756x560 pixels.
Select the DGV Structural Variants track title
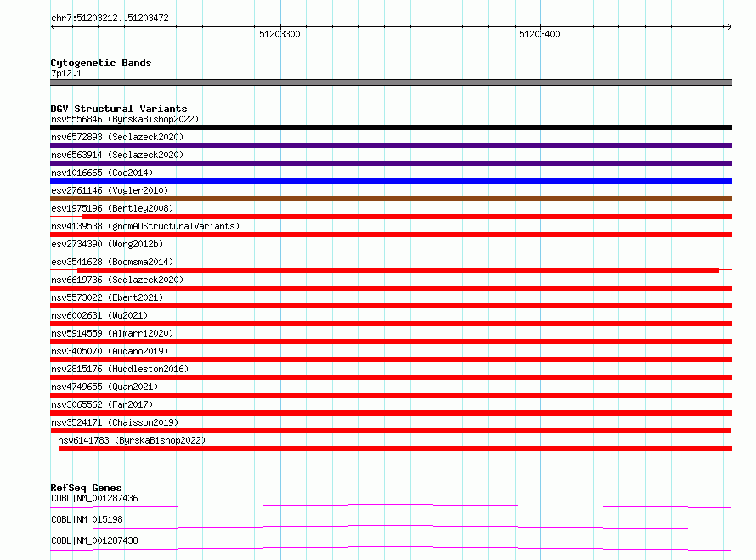point(119,109)
